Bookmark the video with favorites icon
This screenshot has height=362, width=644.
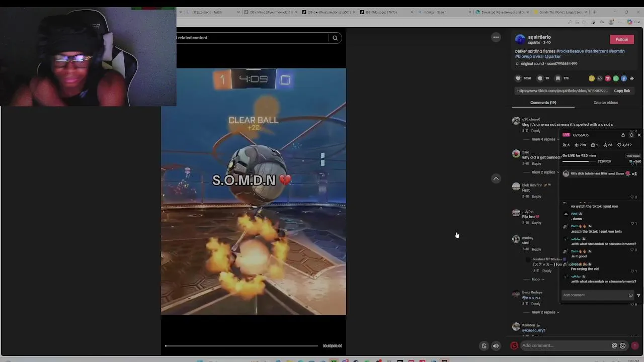[557, 78]
